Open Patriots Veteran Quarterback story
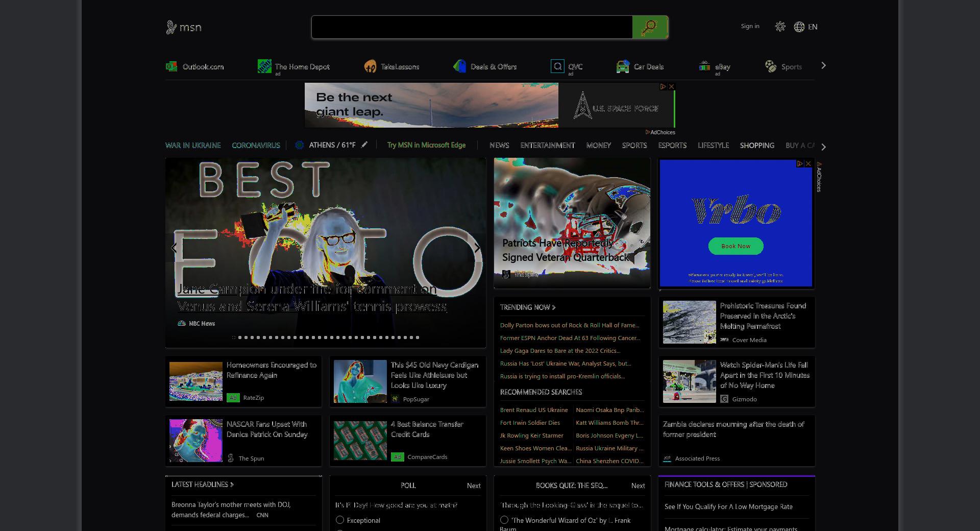 [x=566, y=250]
